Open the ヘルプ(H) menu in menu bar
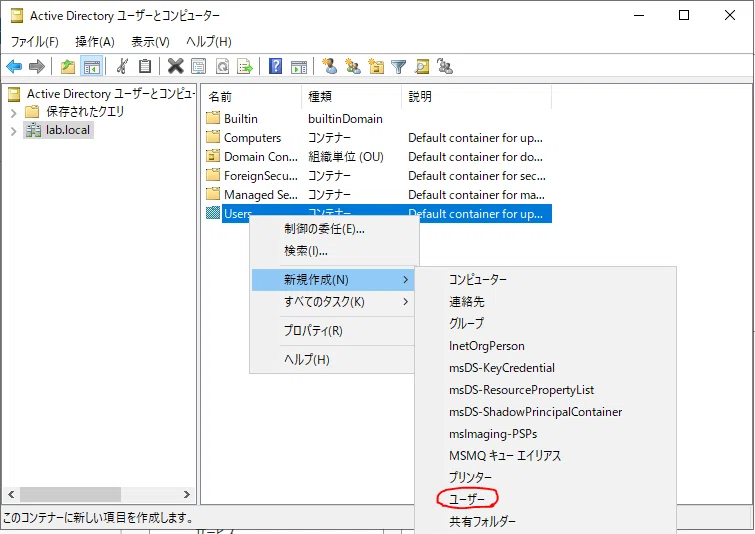Screen dimensions: 755x534 tap(209, 41)
